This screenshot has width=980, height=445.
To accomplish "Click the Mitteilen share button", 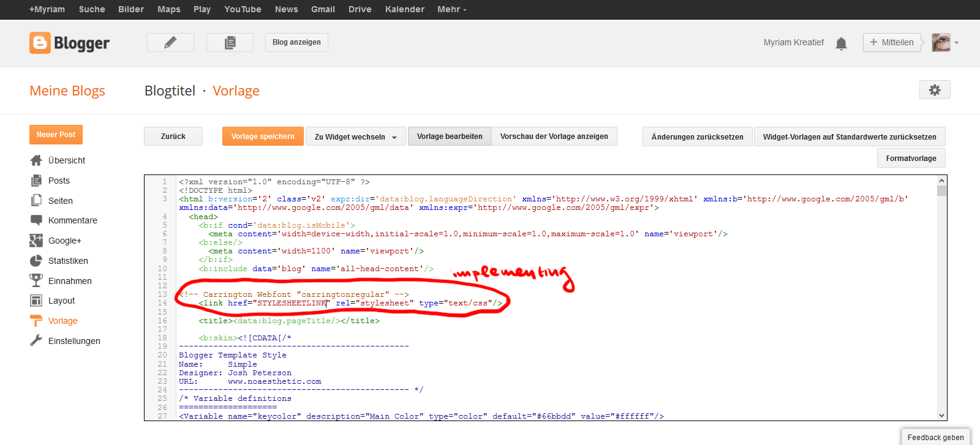I will 892,42.
